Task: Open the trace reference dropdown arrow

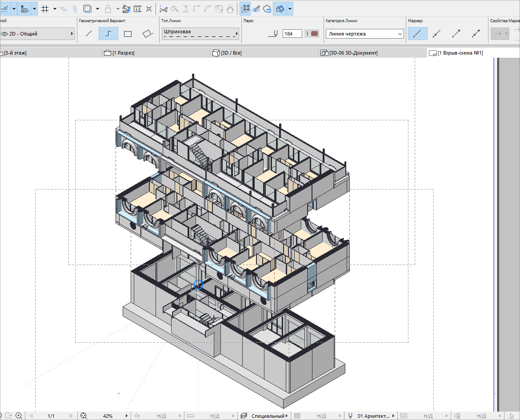Action: [97, 9]
